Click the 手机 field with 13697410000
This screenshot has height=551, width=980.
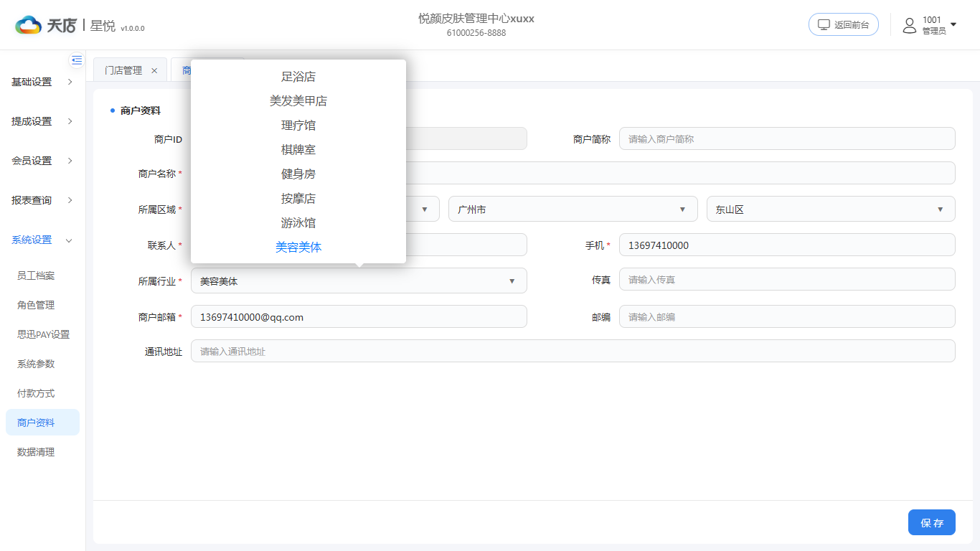click(787, 245)
